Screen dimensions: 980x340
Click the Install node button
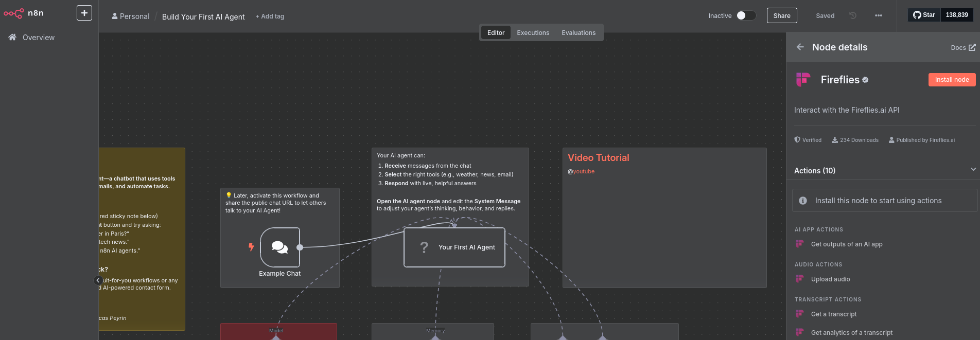[952, 80]
